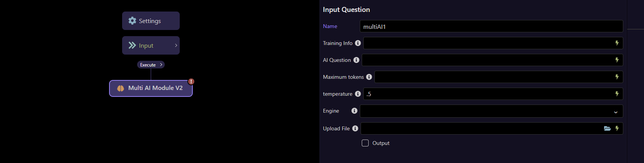Click the Maximum tokens info icon

pyautogui.click(x=369, y=77)
